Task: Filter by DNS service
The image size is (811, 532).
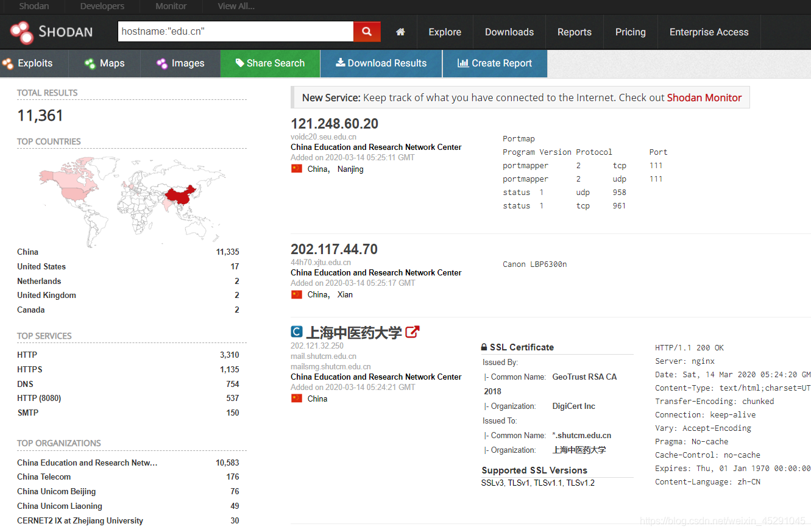Action: (25, 384)
